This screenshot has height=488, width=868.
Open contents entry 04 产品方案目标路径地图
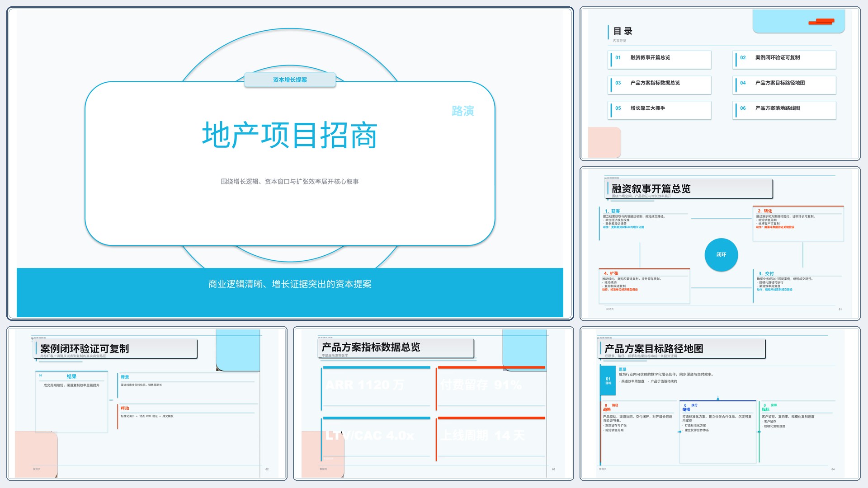tap(785, 84)
